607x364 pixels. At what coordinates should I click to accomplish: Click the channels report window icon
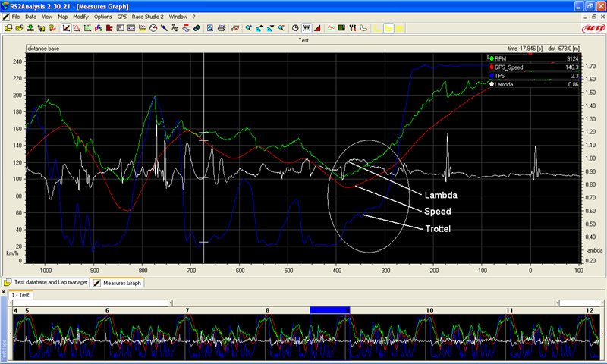[131, 28]
